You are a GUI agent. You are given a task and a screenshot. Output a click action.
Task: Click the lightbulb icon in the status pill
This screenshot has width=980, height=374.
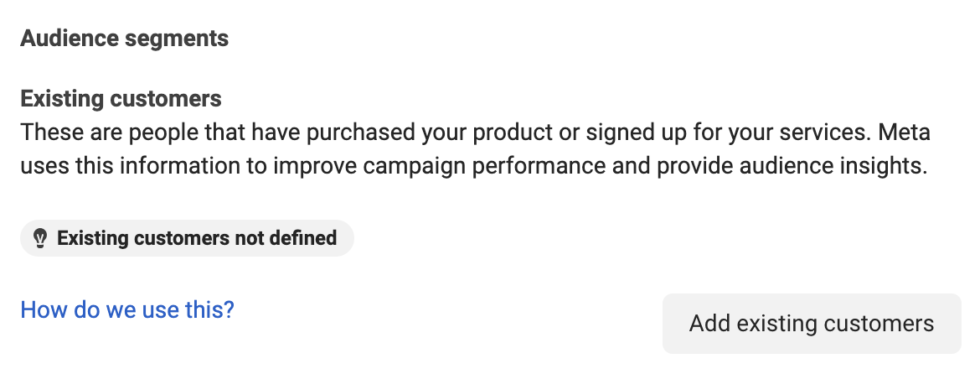pyautogui.click(x=40, y=238)
